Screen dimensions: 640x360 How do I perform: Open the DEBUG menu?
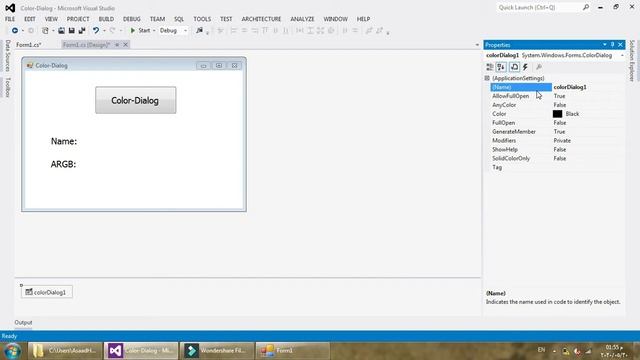pyautogui.click(x=131, y=19)
